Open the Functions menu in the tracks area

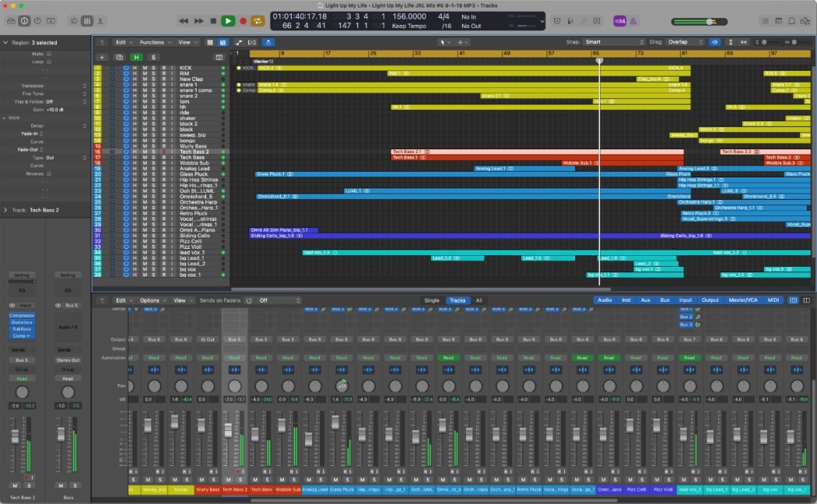(x=152, y=43)
